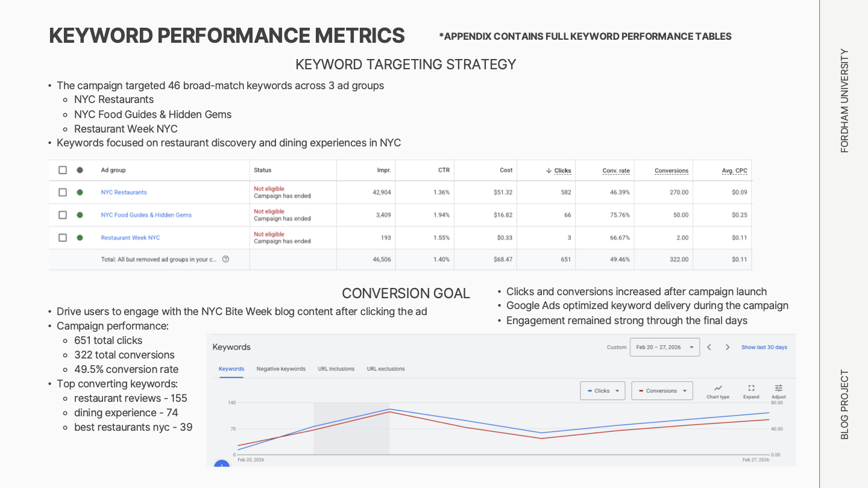Click the green status dot for NYC Restaurants
The height and width of the screenshot is (488, 868).
point(80,192)
